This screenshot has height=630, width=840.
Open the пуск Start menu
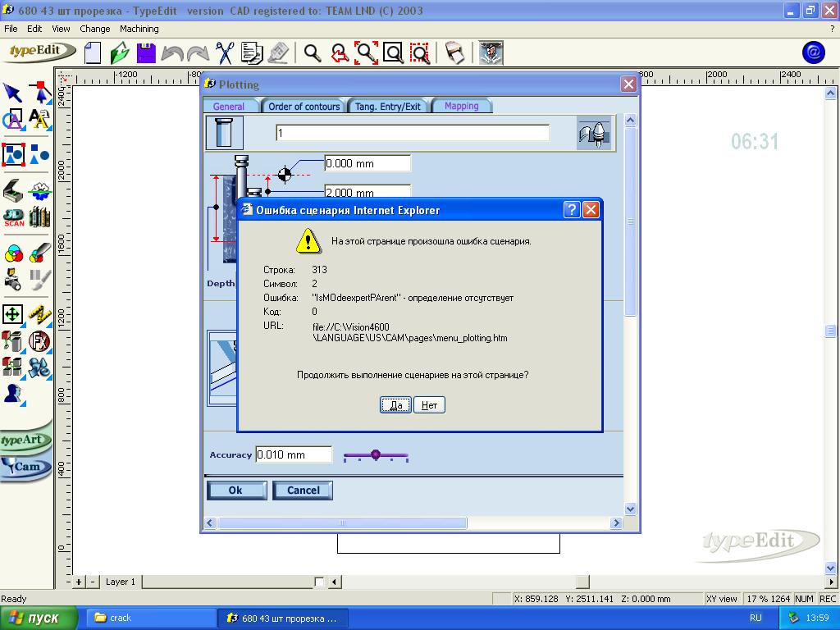point(38,619)
